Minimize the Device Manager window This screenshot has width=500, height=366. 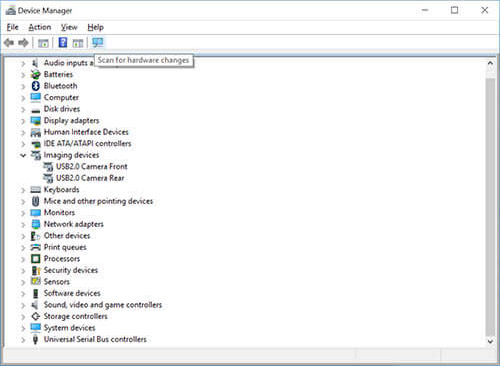pyautogui.click(x=425, y=10)
